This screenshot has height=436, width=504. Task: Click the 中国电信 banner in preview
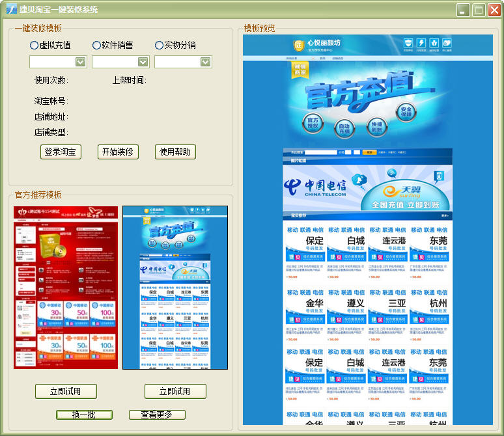[x=367, y=188]
